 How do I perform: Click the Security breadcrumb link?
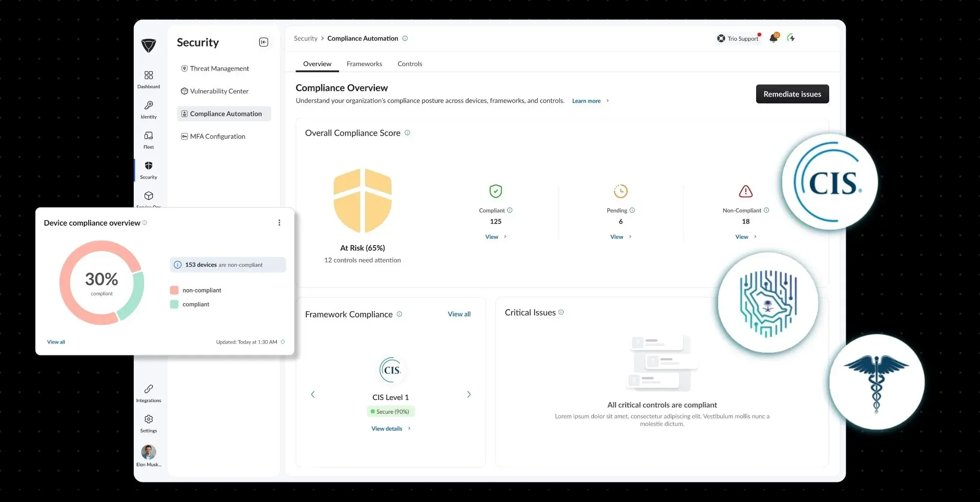point(306,38)
